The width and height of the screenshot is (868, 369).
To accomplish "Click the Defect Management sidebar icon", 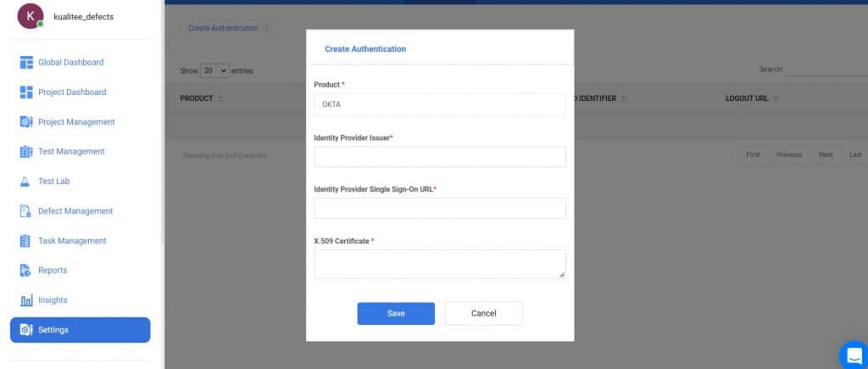I will point(25,211).
